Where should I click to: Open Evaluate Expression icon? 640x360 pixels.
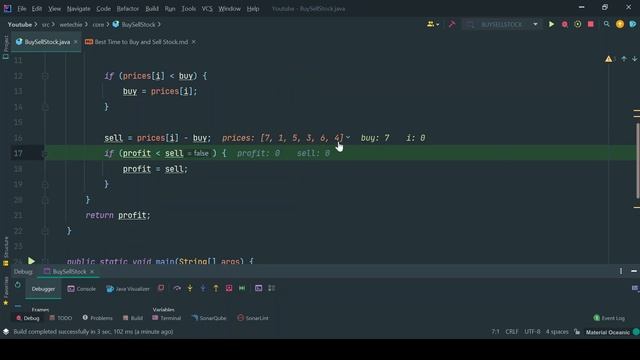click(258, 288)
